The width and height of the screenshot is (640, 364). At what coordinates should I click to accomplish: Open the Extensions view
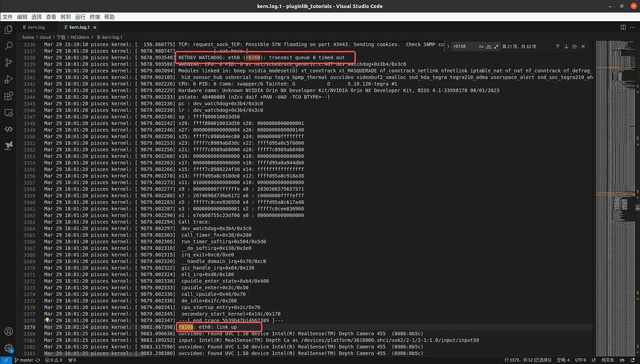pos(8,96)
